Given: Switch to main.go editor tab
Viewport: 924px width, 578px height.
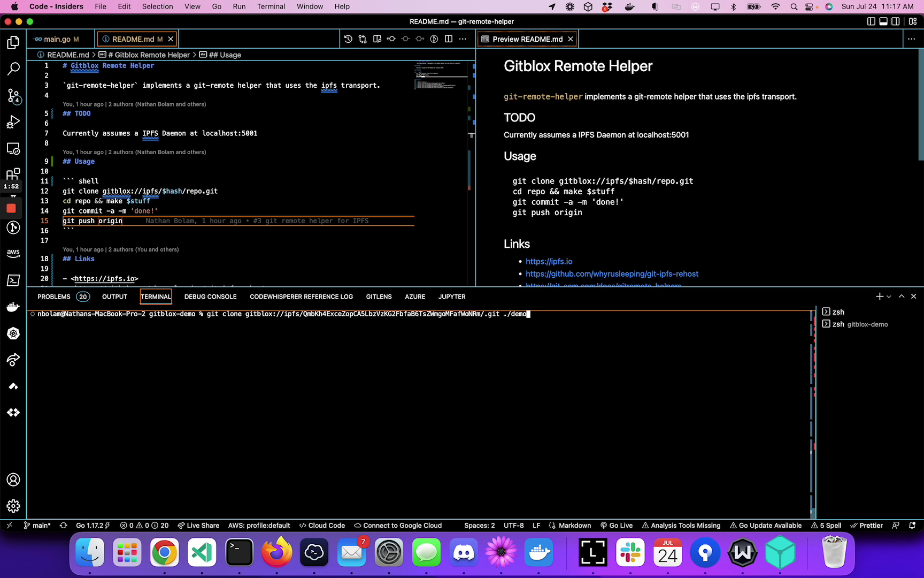Looking at the screenshot, I should click(x=56, y=39).
